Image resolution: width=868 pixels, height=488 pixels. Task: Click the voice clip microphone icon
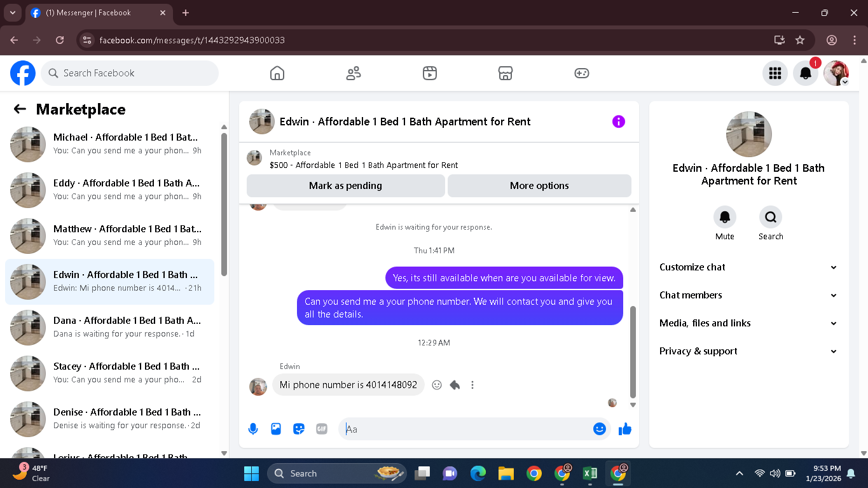[253, 429]
